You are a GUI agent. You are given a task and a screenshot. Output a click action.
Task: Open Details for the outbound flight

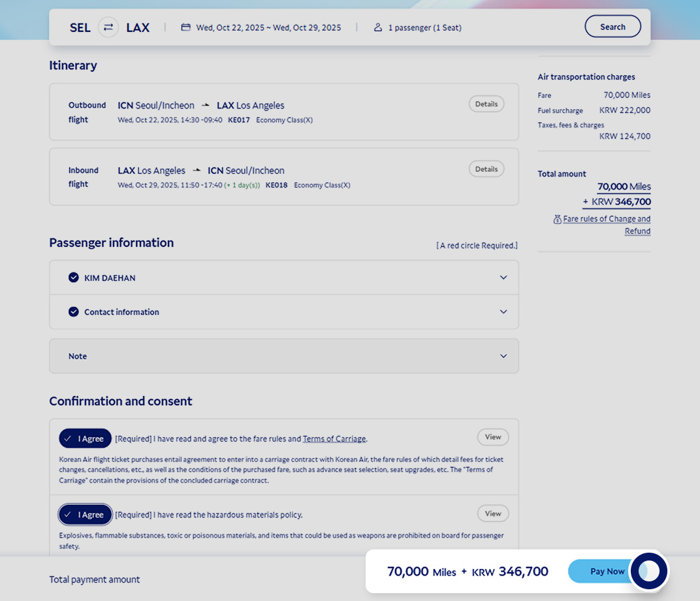[486, 104]
